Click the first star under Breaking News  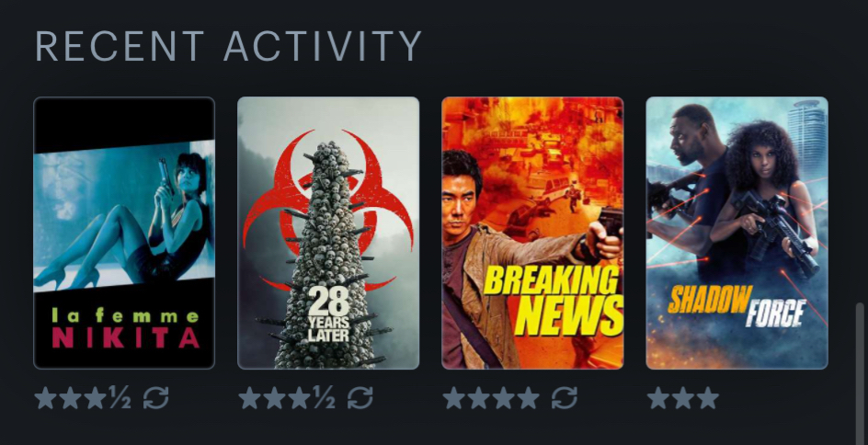coord(454,398)
